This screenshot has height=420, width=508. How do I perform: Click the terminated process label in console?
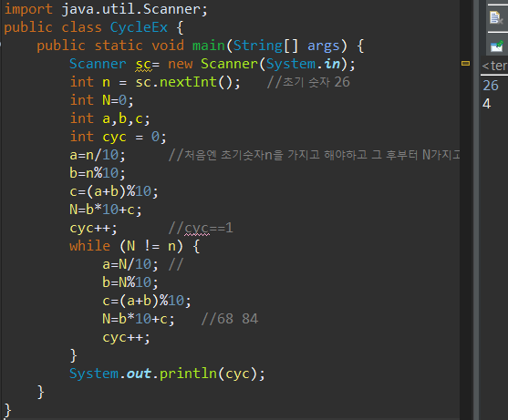point(494,66)
